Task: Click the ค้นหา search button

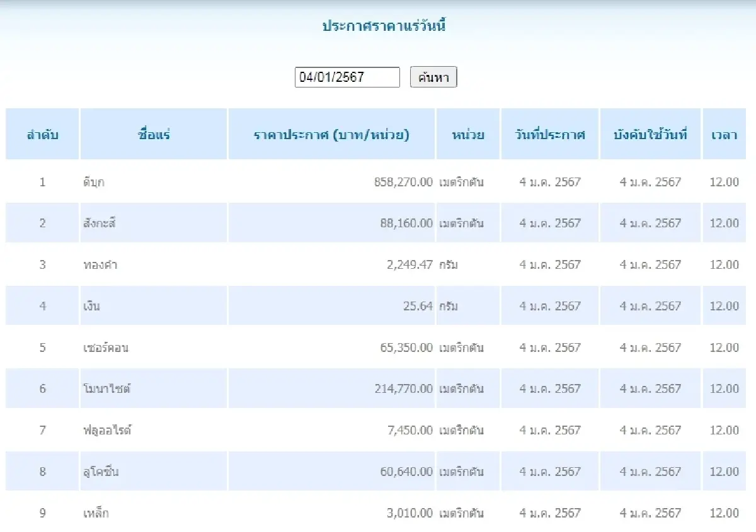Action: click(433, 77)
